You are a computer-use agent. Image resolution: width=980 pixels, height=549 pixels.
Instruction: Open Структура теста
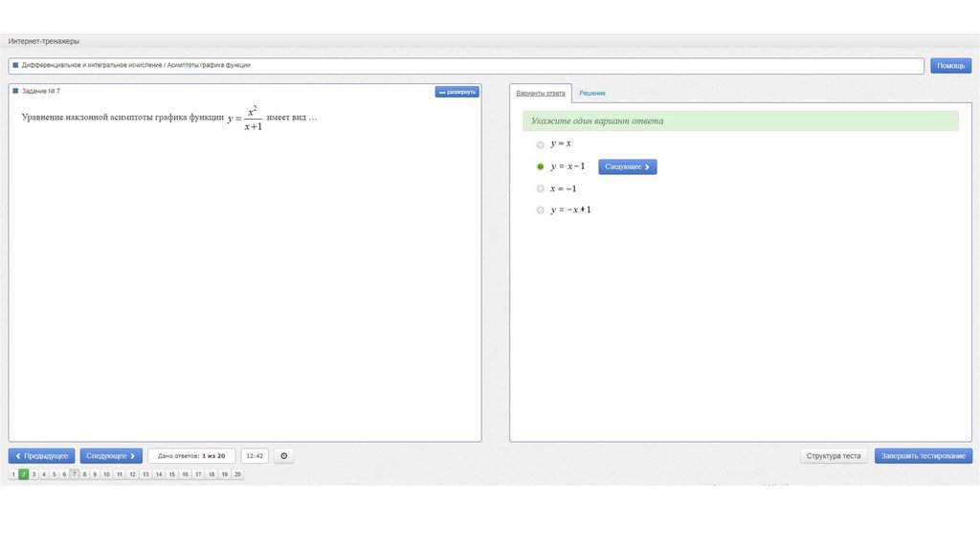point(834,456)
